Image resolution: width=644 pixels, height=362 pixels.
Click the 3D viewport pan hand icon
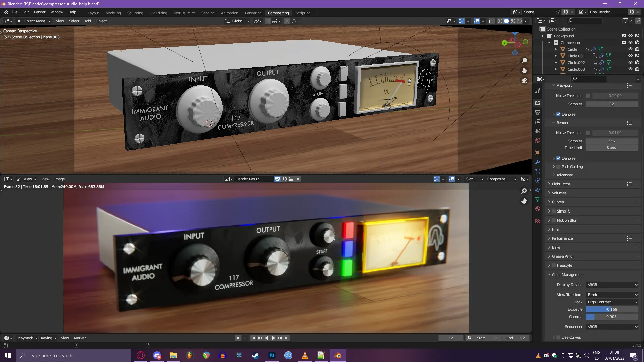coord(524,71)
